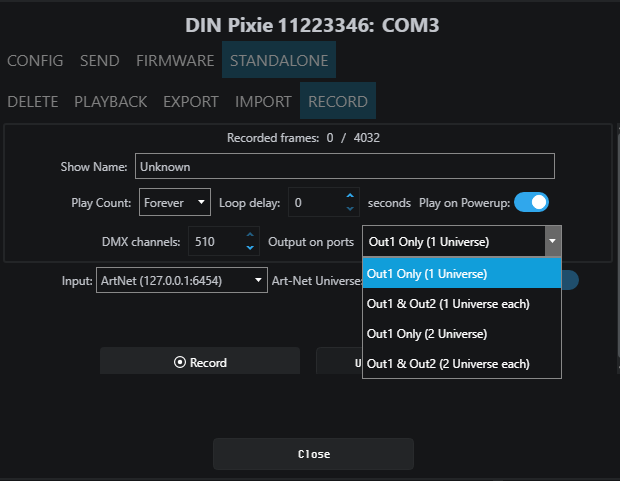Decrease the Loop delay value
620x481 pixels.
click(350, 208)
